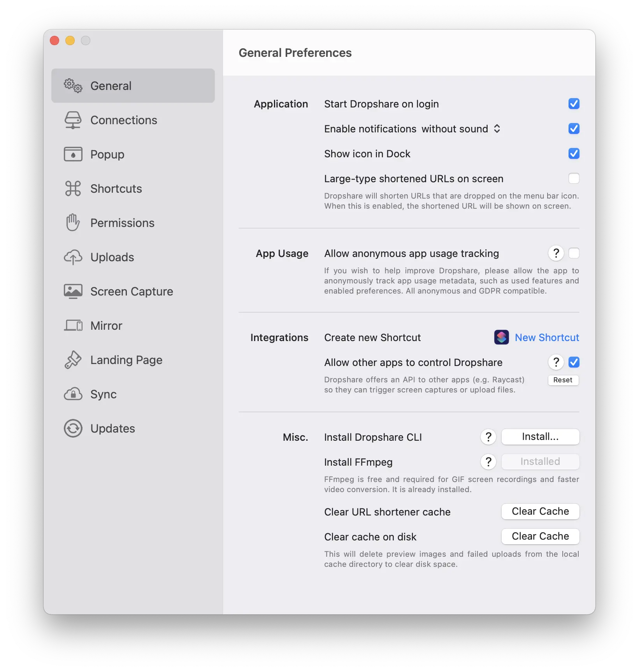The height and width of the screenshot is (672, 639).
Task: Click the Connections server icon in sidebar
Action: tap(73, 120)
